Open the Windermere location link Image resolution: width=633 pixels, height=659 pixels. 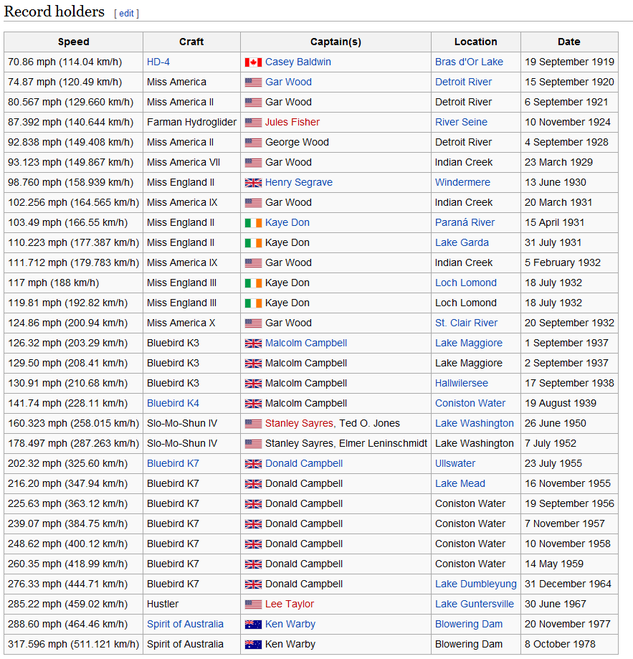[x=462, y=182]
